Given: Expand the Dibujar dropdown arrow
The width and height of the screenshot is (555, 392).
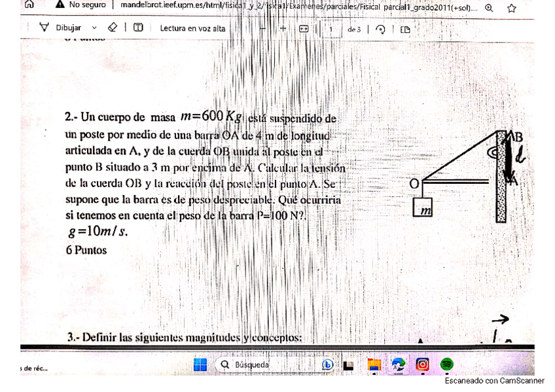Looking at the screenshot, I should pos(94,28).
